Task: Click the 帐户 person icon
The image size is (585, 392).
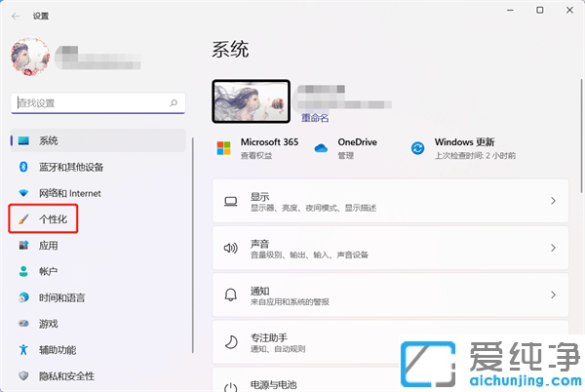Action: click(x=23, y=271)
